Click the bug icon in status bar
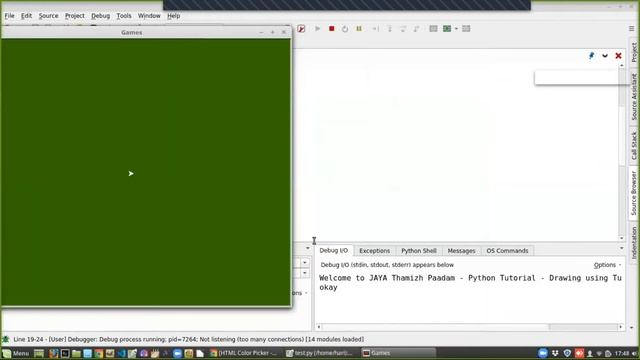 [x=6, y=339]
